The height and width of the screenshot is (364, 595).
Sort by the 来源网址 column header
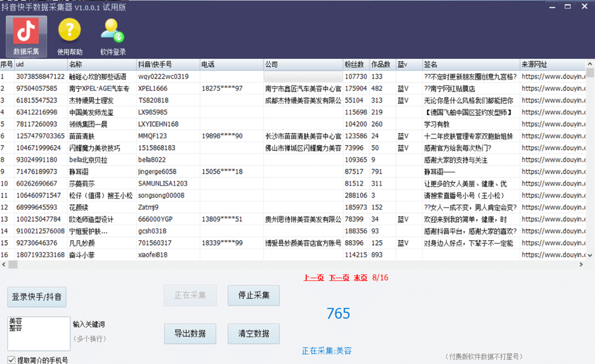(x=553, y=64)
